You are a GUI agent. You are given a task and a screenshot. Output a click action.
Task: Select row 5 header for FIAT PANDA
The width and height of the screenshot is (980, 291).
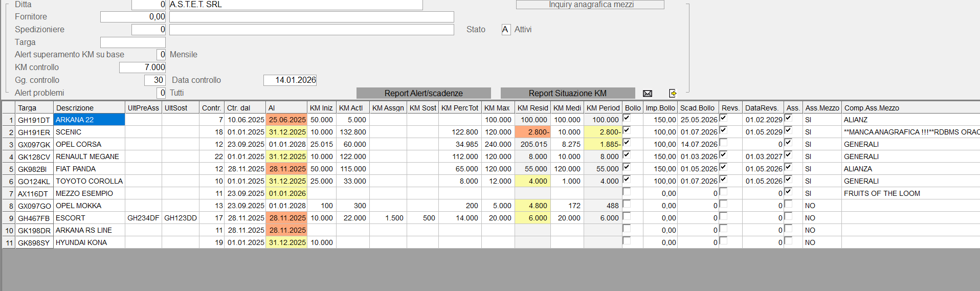click(9, 169)
